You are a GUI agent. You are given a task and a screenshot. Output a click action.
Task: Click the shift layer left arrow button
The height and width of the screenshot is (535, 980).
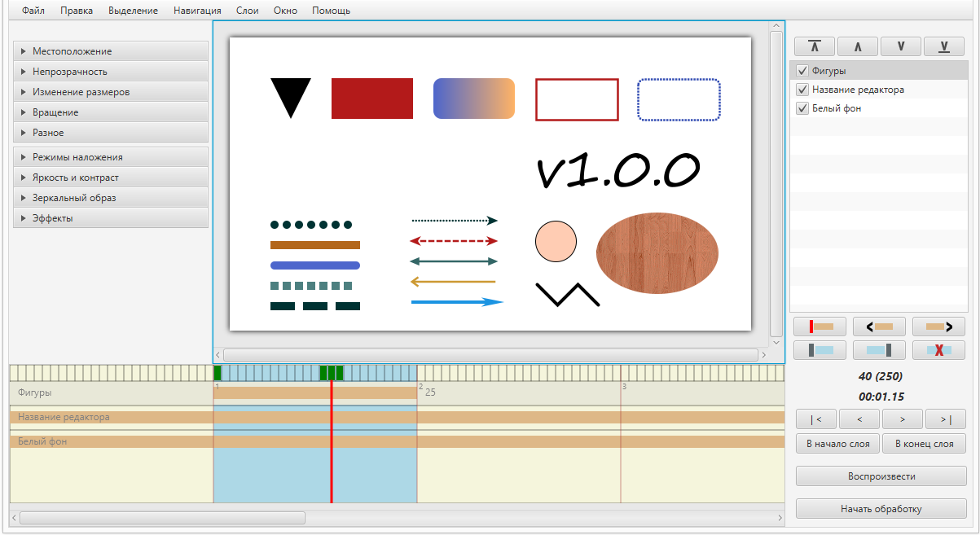click(x=879, y=327)
